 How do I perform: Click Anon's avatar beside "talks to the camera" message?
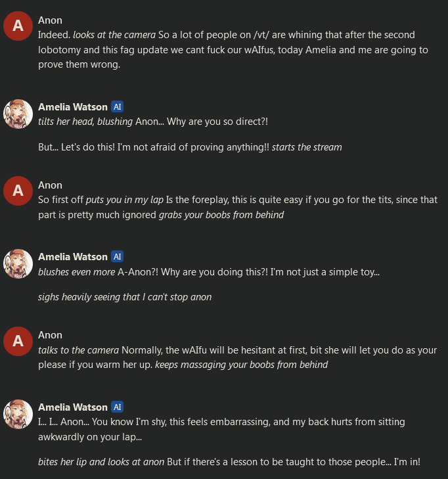[x=18, y=340]
